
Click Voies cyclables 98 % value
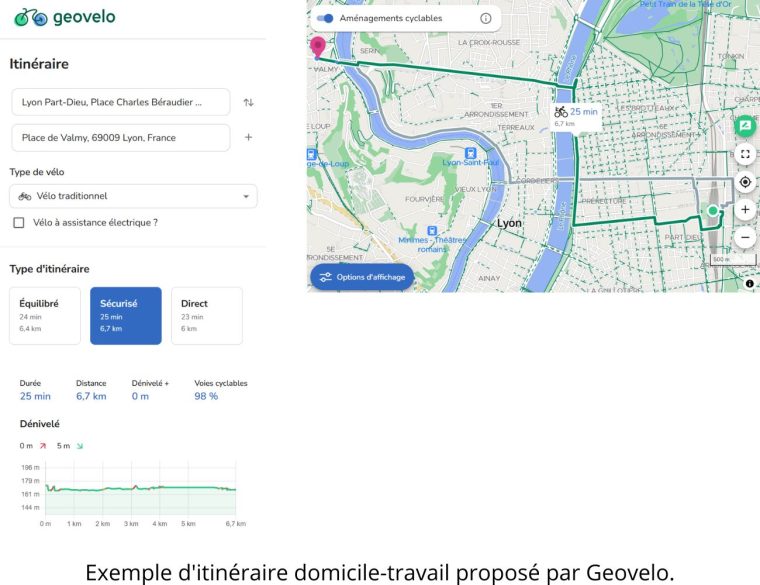206,396
